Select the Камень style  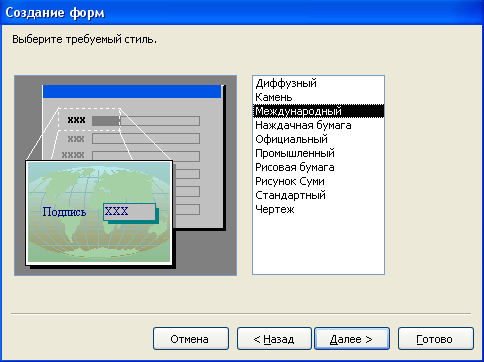coord(318,97)
